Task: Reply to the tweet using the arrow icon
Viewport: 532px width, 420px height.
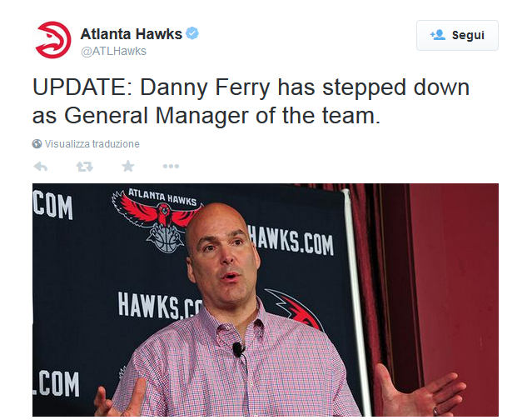Action: pos(40,166)
